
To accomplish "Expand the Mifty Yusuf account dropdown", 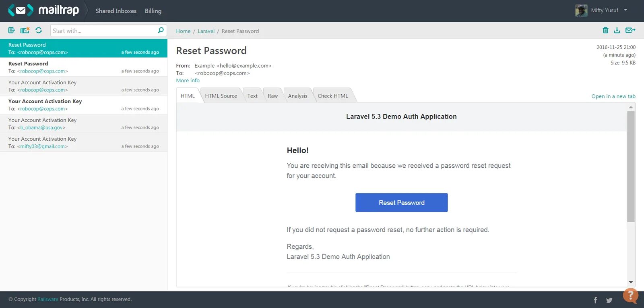I will [x=625, y=10].
